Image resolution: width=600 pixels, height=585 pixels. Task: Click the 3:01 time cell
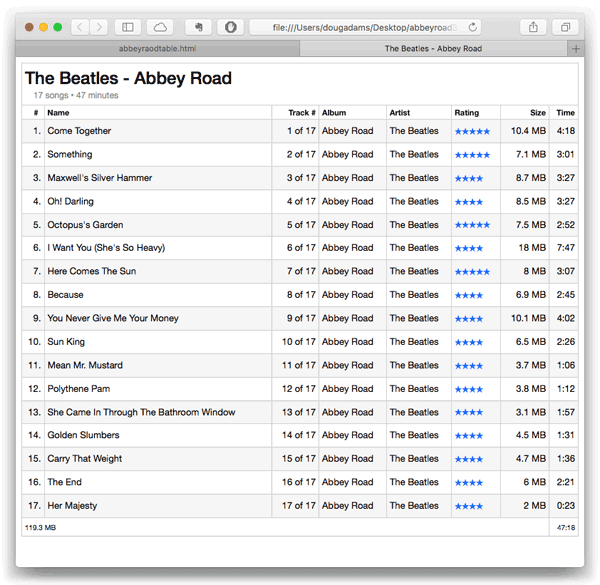tap(566, 155)
